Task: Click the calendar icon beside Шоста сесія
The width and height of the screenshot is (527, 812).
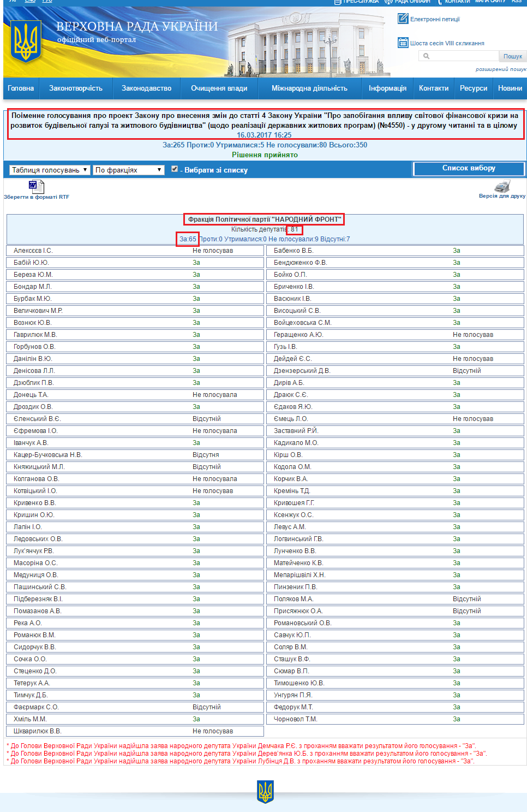Action: [x=403, y=43]
